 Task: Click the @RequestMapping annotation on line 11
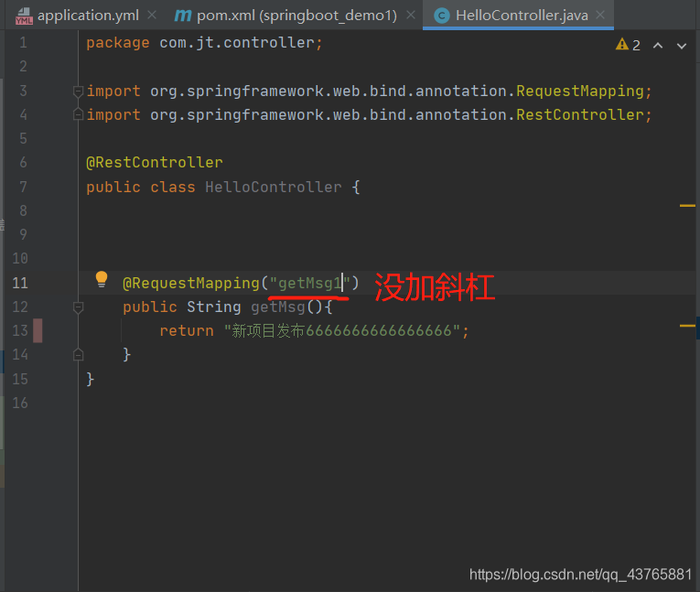191,284
